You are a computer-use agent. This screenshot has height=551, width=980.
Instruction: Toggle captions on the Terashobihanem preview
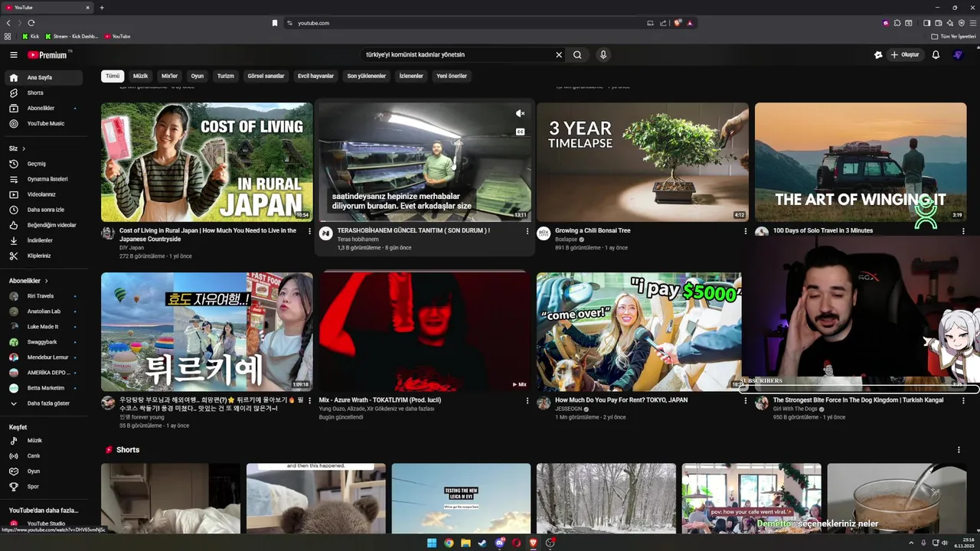520,132
